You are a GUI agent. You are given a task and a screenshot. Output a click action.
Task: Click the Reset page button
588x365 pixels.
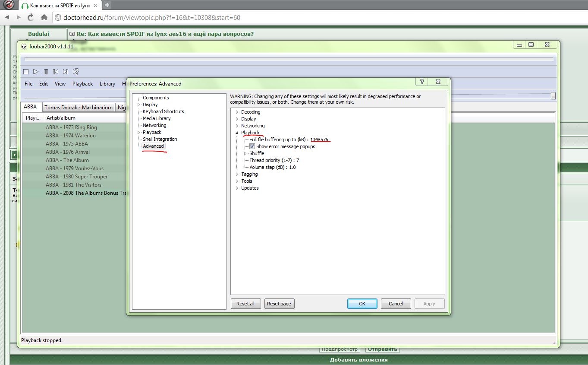(x=279, y=304)
